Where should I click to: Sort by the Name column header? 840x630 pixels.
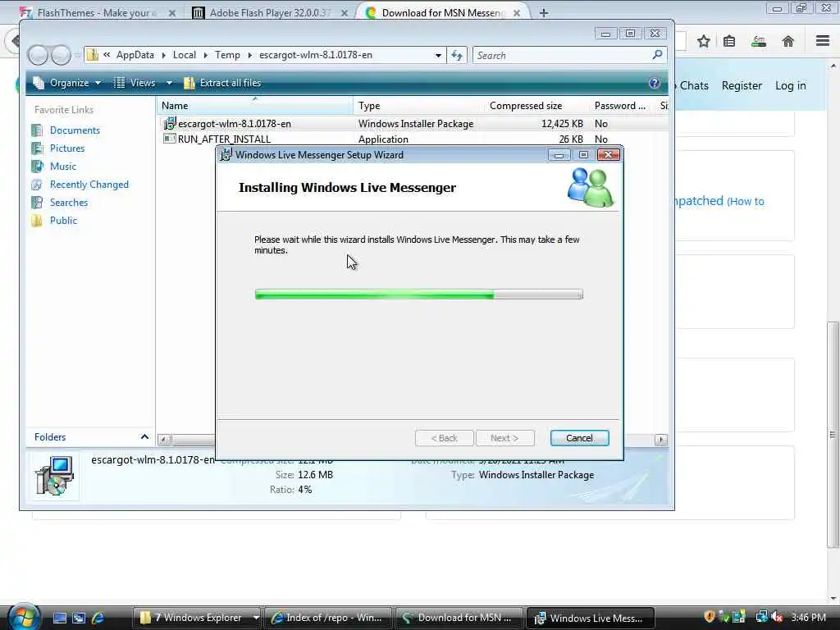click(255, 106)
